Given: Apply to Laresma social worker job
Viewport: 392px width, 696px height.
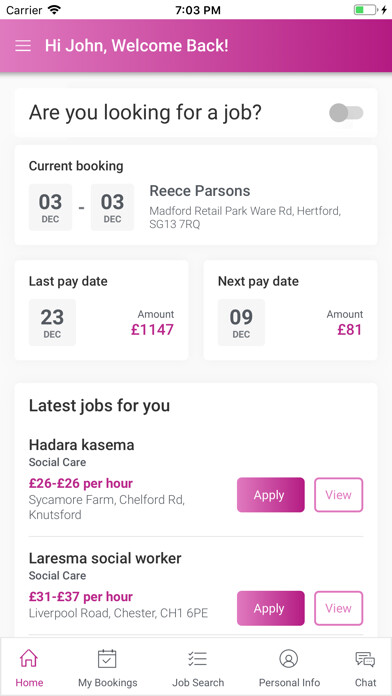Looking at the screenshot, I should [271, 608].
